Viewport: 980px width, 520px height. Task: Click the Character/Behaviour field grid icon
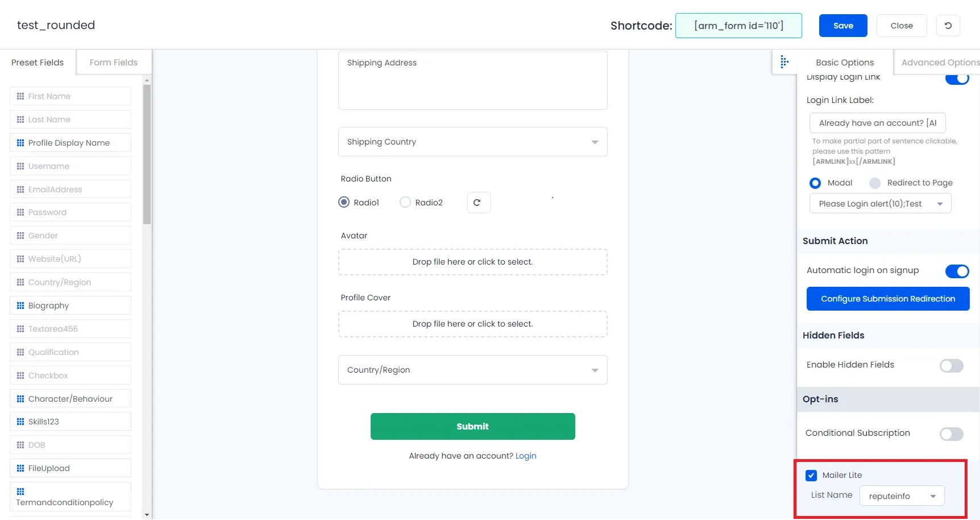[20, 399]
